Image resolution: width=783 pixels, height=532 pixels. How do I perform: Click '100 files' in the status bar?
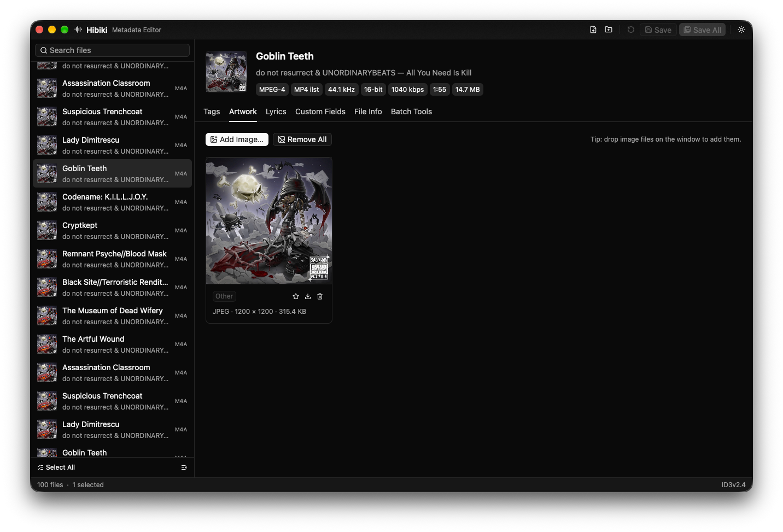click(50, 485)
